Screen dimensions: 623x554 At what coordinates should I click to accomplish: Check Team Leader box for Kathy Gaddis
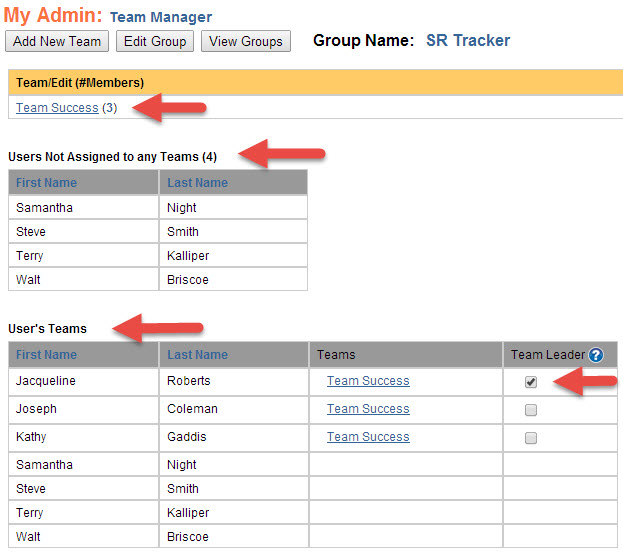click(531, 438)
